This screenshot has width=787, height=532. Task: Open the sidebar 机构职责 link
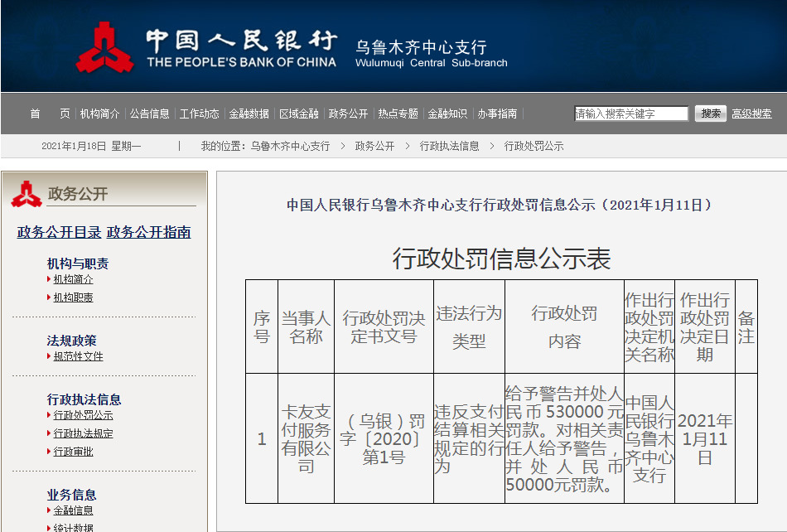[73, 297]
